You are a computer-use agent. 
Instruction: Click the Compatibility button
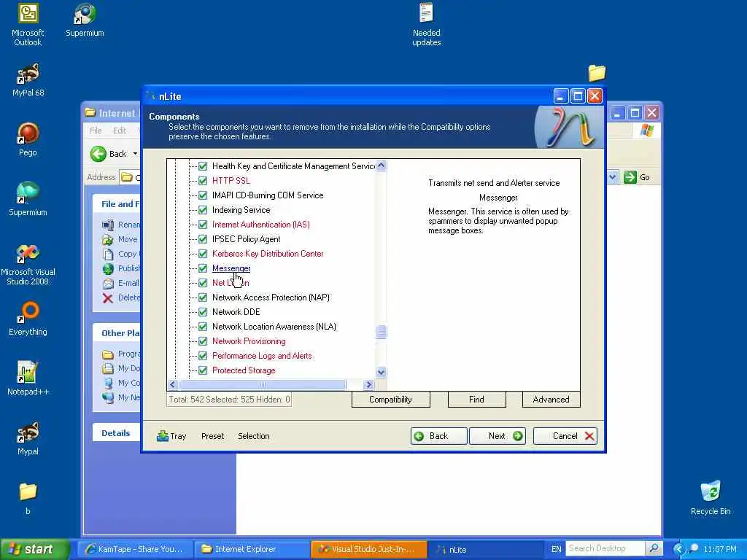click(391, 400)
